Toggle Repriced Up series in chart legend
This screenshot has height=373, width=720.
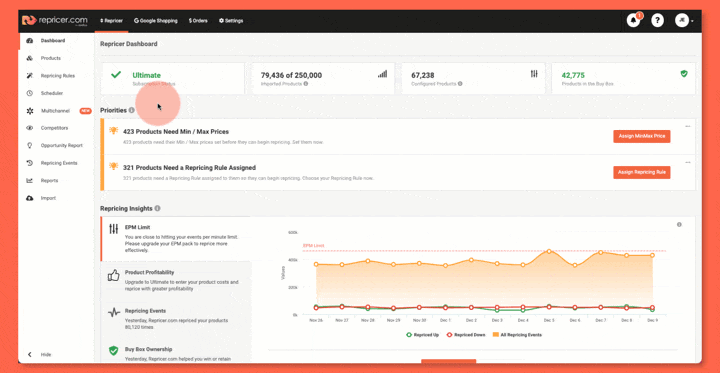pyautogui.click(x=422, y=335)
